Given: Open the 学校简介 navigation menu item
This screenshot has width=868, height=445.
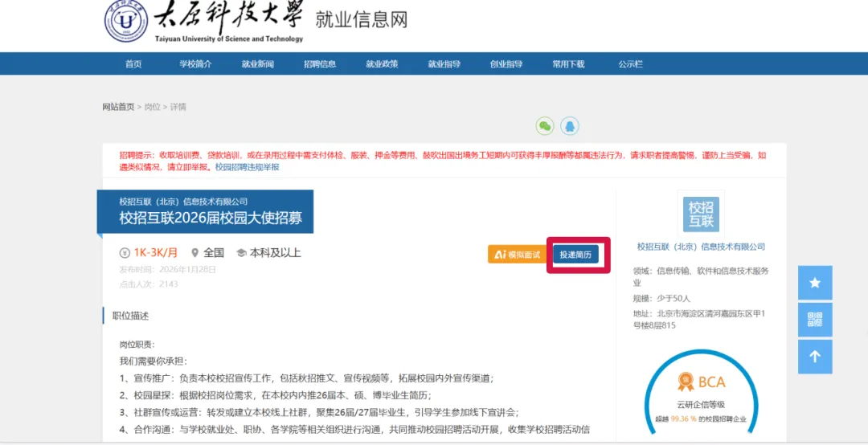Looking at the screenshot, I should (195, 63).
